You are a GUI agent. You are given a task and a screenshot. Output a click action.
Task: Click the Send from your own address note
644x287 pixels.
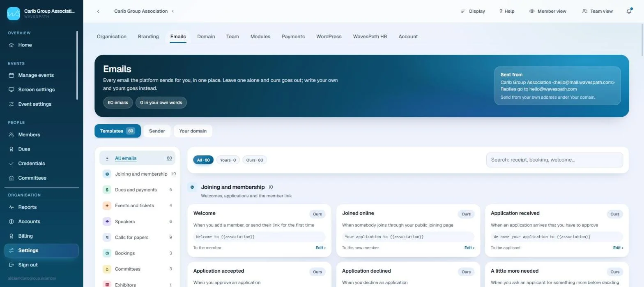coord(548,97)
